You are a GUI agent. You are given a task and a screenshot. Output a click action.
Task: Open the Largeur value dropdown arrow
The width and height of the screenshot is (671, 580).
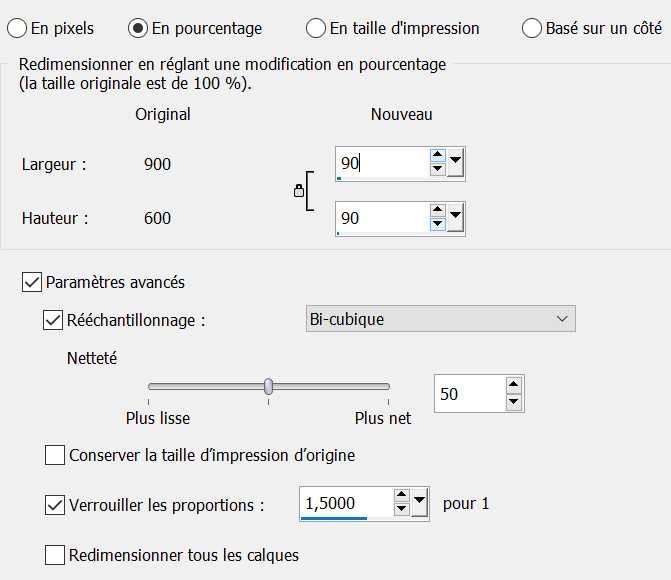[x=455, y=162]
